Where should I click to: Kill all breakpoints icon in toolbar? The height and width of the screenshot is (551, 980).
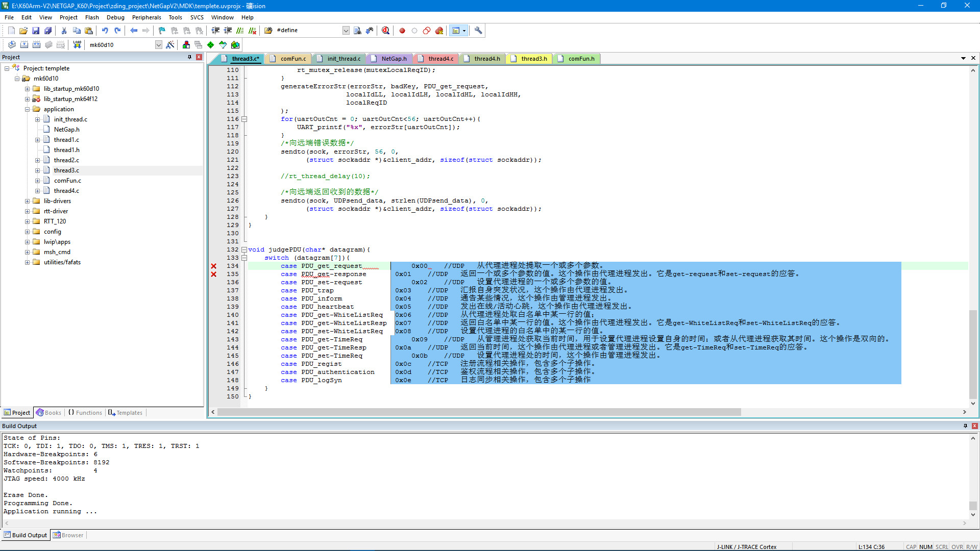439,31
